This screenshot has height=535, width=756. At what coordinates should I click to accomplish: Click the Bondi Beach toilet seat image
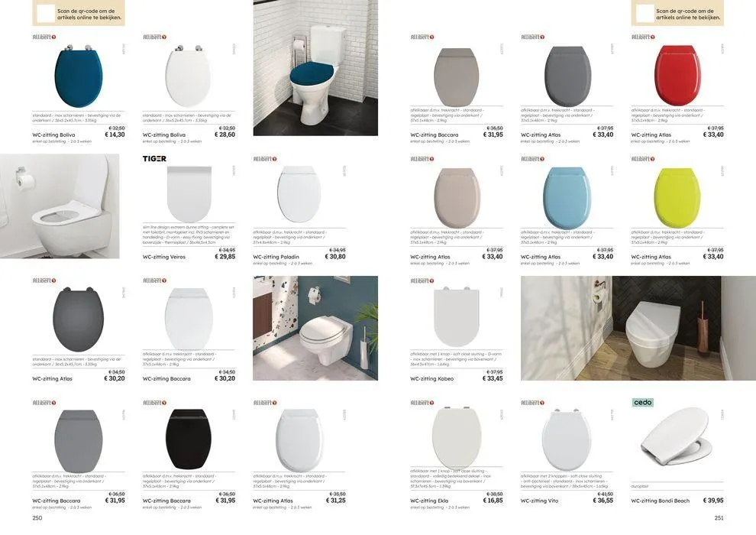tap(677, 436)
